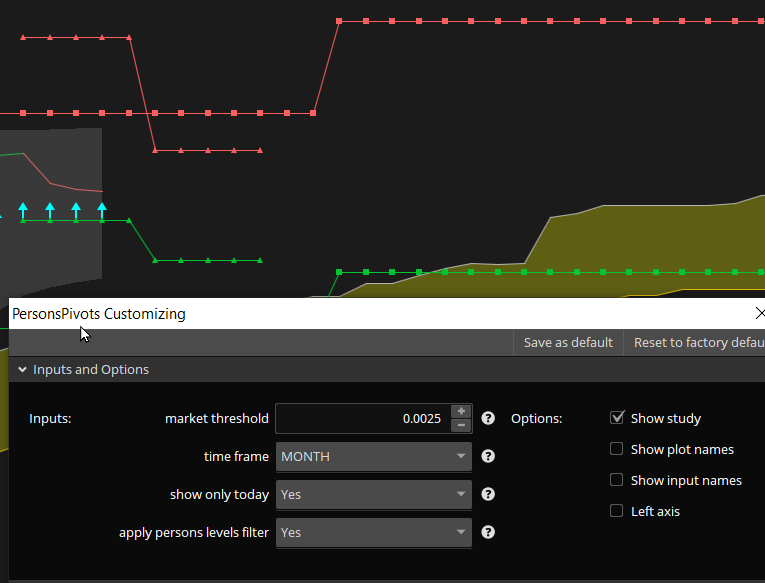The image size is (765, 583).
Task: Enable Show plot names checkbox
Action: point(617,449)
